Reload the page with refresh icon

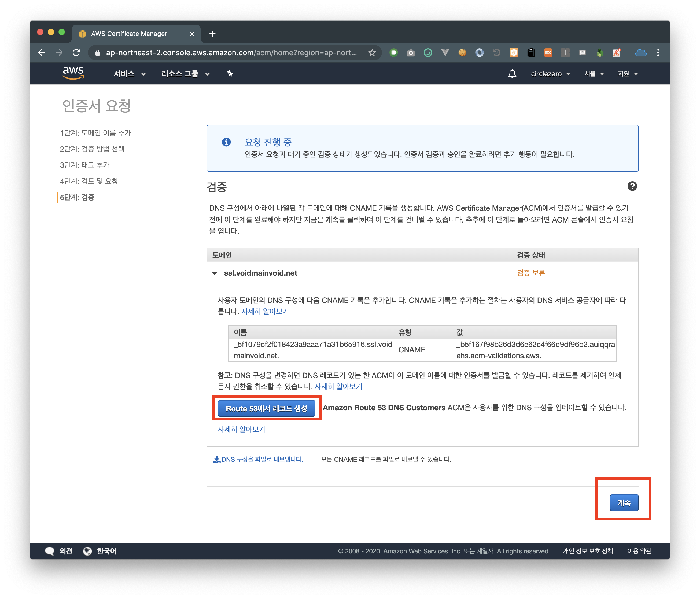[x=76, y=53]
